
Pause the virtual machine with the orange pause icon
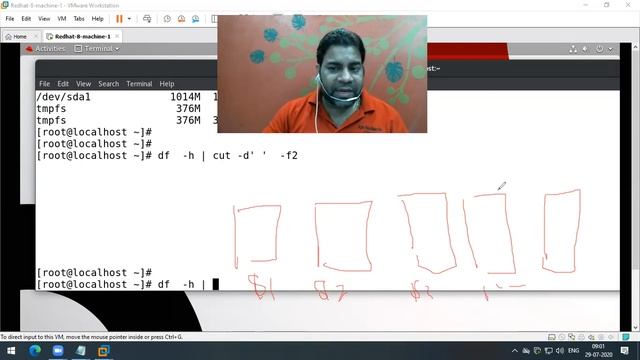[x=119, y=19]
